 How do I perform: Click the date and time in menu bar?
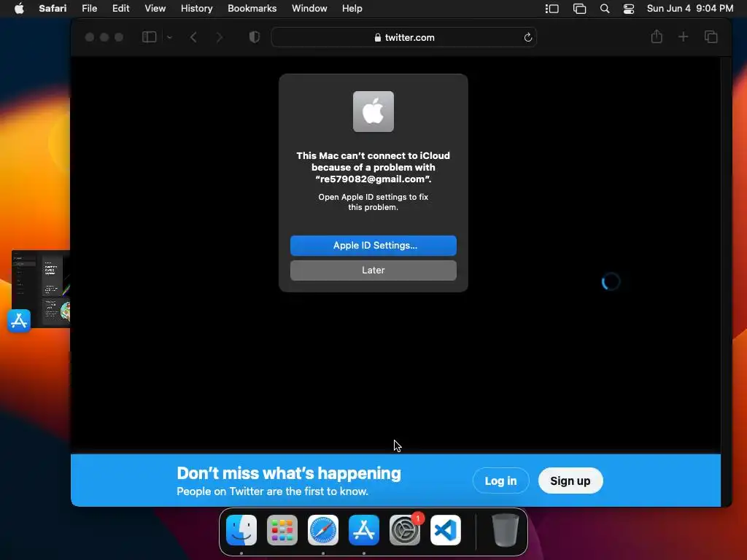[x=690, y=9]
